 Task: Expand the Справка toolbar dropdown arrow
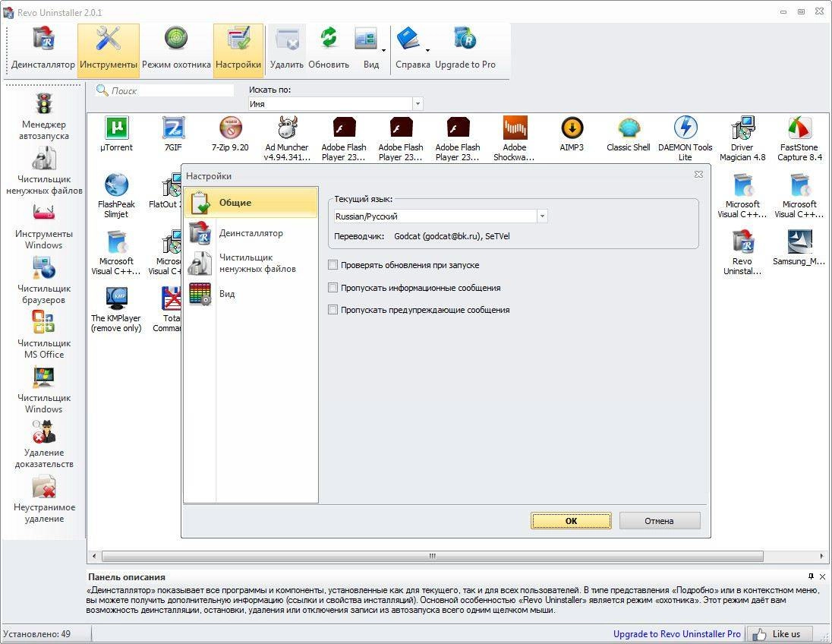(x=427, y=50)
